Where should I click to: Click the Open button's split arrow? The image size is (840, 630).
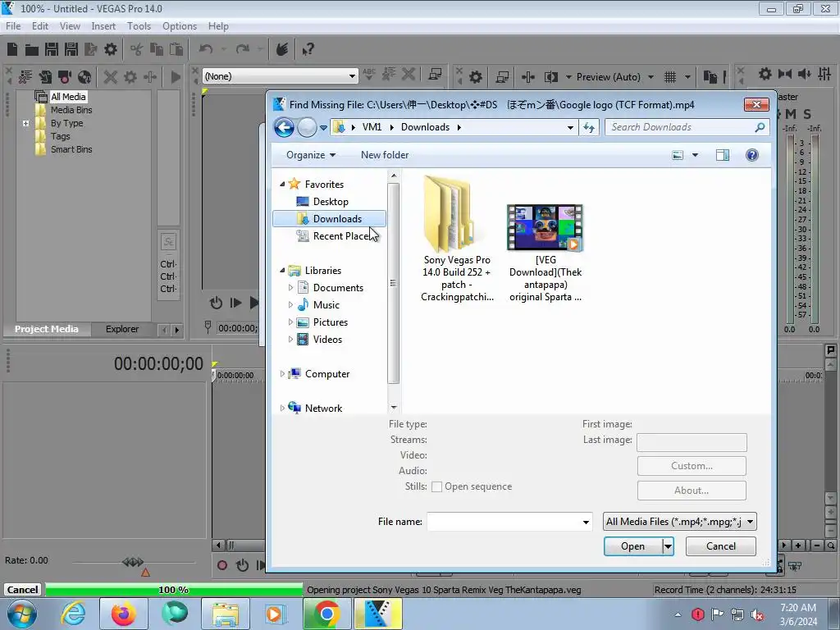pos(668,546)
